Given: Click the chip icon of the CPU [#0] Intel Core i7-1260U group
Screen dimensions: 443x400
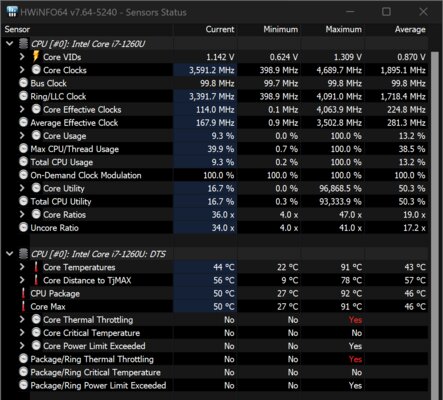Looking at the screenshot, I should 23,43.
